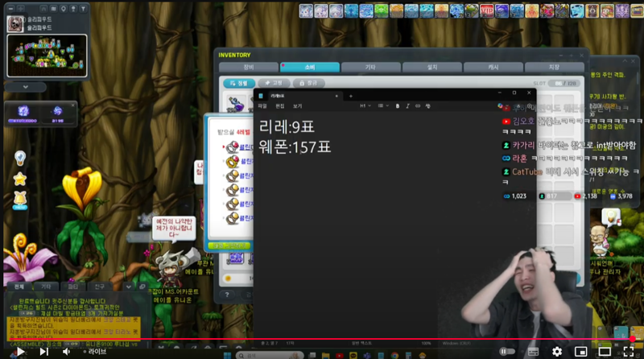Click the 웨폰:157표 line in notepad
The image size is (644, 359).
coord(295,147)
